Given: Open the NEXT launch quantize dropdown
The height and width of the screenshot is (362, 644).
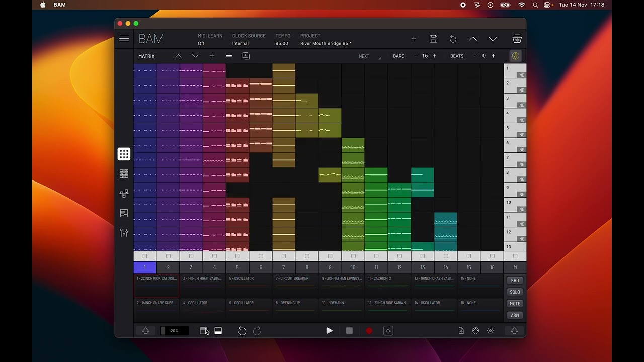Looking at the screenshot, I should point(370,56).
